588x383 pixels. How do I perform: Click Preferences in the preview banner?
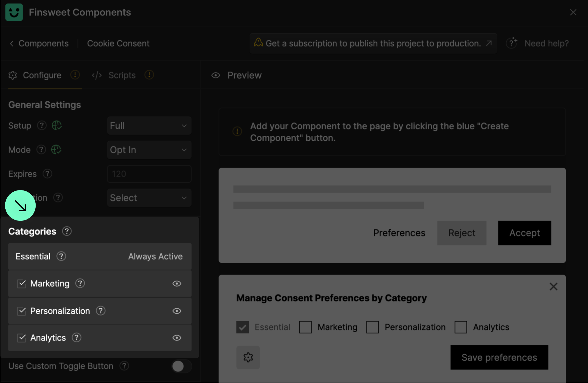point(399,233)
